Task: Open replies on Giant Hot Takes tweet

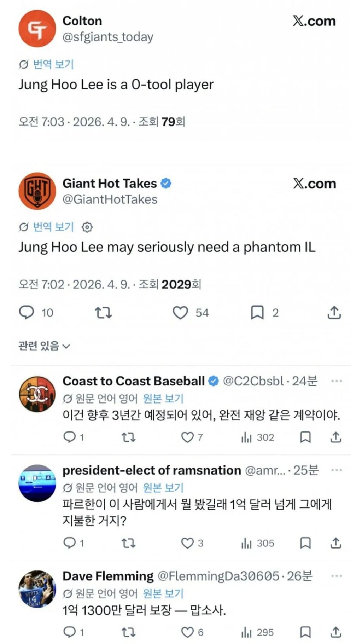Action: pos(27,313)
